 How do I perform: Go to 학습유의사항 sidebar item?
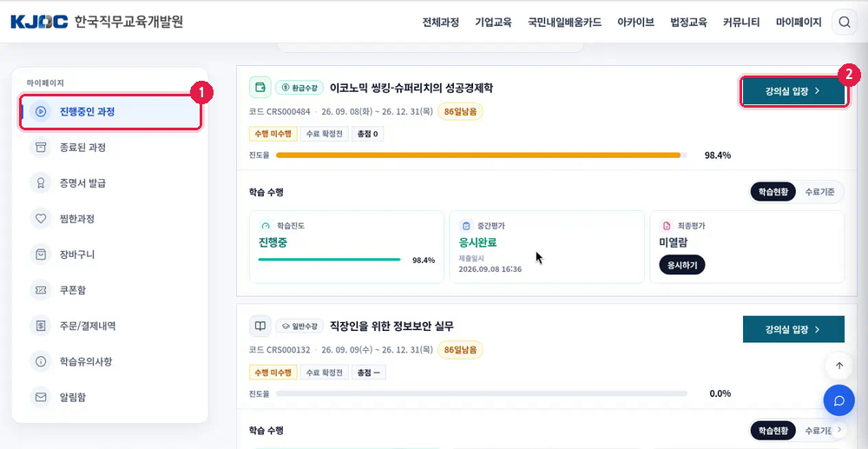[111, 361]
